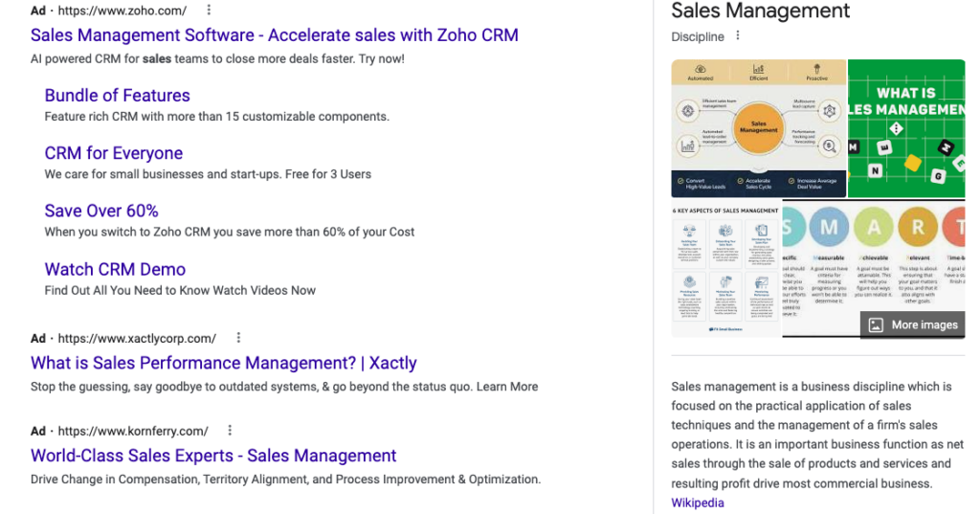This screenshot has width=980, height=514.
Task: Open green What Is Sales Management thumbnail
Action: 906,128
